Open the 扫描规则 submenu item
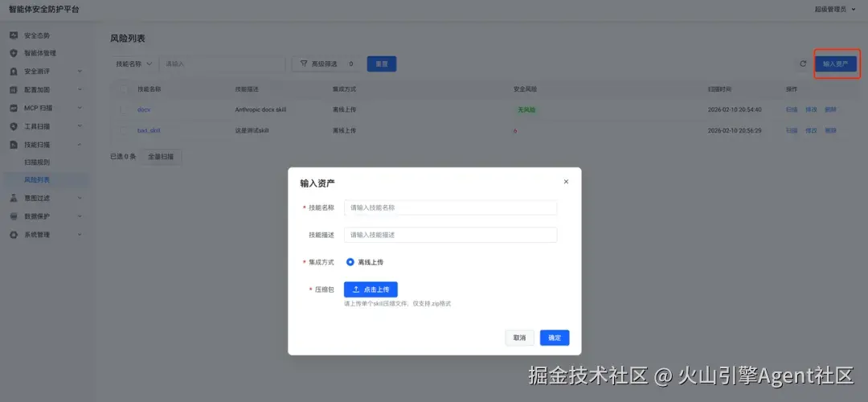 pyautogui.click(x=37, y=162)
